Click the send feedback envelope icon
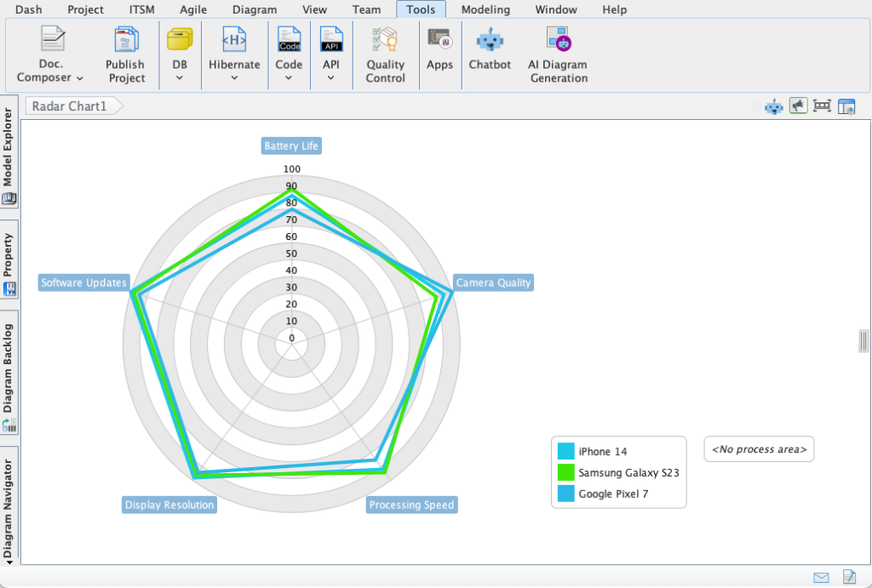Image resolution: width=872 pixels, height=588 pixels. pos(820,576)
